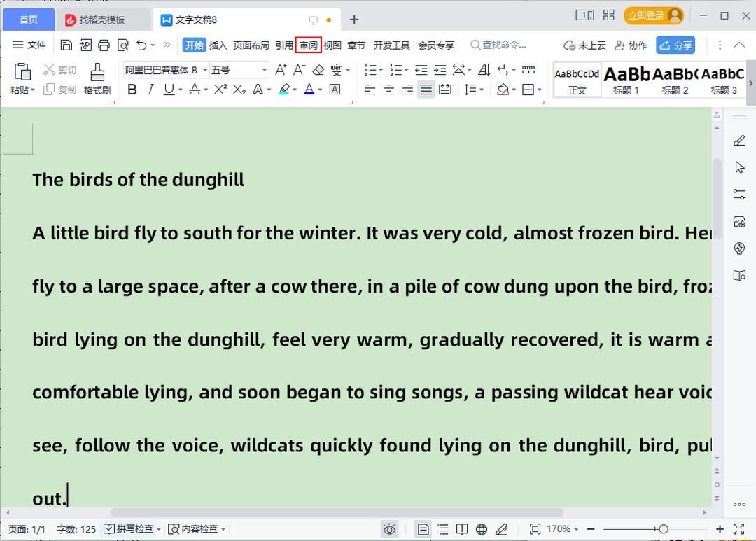The image size is (756, 541).
Task: Click the Save icon in quick access toolbar
Action: [x=66, y=45]
